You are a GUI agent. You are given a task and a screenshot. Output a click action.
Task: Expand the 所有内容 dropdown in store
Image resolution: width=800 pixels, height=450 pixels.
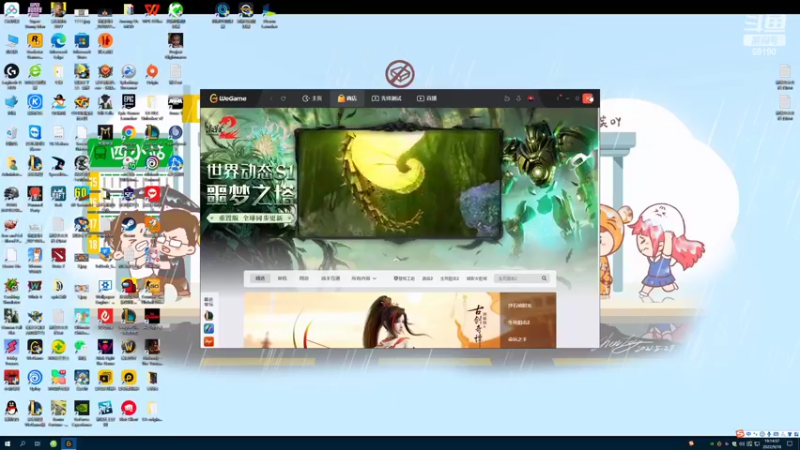pos(363,279)
